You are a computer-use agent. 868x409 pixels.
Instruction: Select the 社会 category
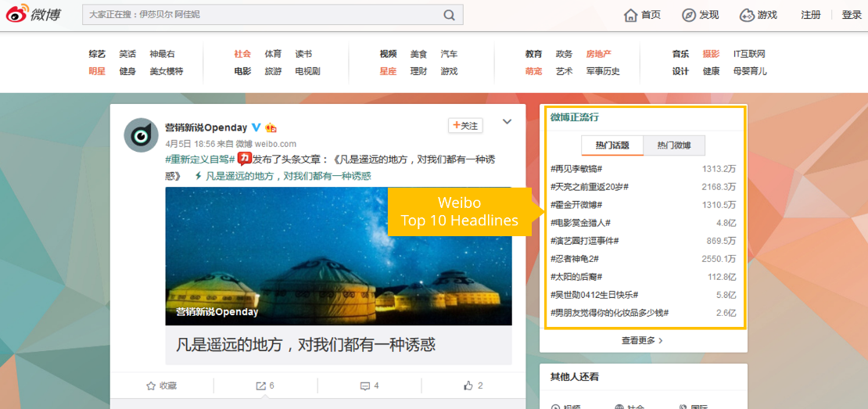click(242, 54)
